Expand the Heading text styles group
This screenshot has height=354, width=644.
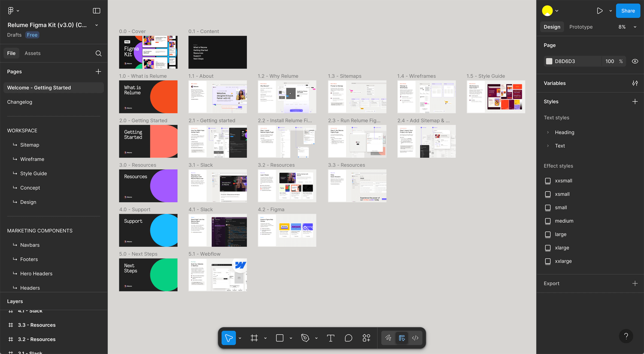(x=548, y=133)
